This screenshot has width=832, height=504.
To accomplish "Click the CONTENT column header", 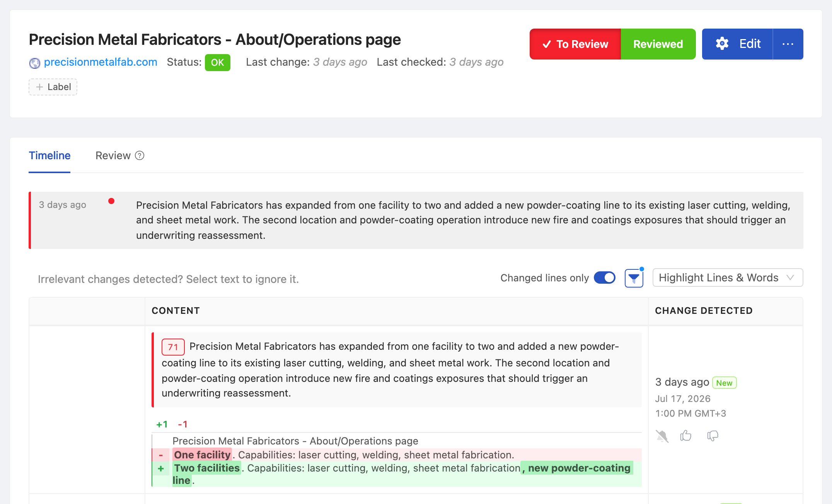I will coord(176,311).
